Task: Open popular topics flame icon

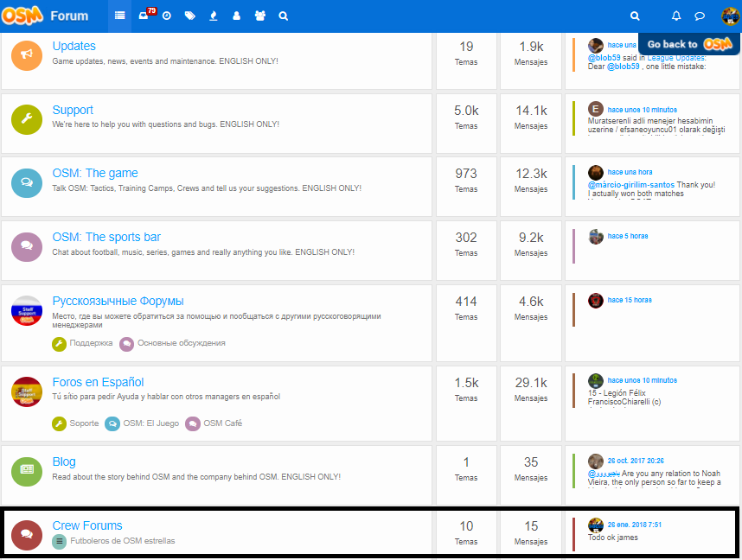Action: (x=214, y=16)
